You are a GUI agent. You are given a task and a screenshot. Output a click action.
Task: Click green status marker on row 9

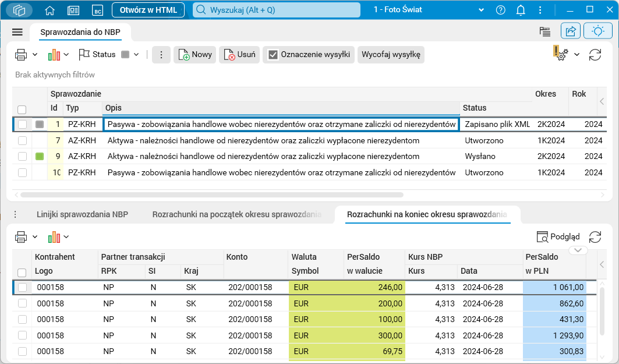coord(40,157)
